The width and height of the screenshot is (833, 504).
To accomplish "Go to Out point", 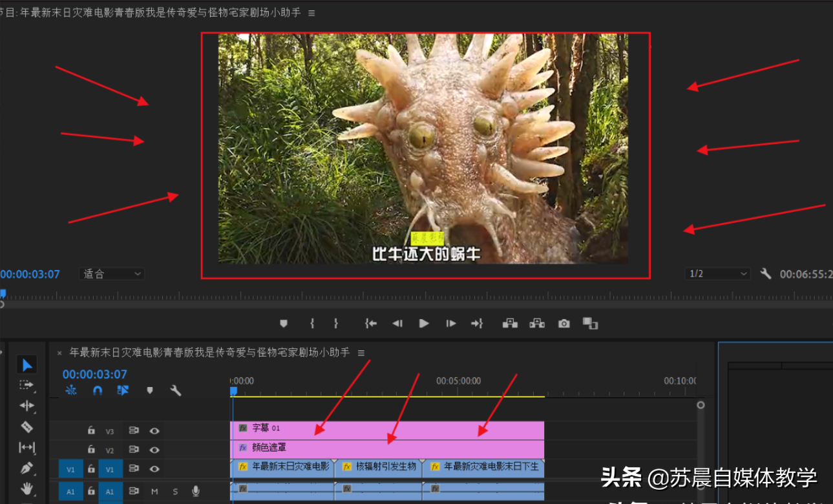I will pos(477,324).
